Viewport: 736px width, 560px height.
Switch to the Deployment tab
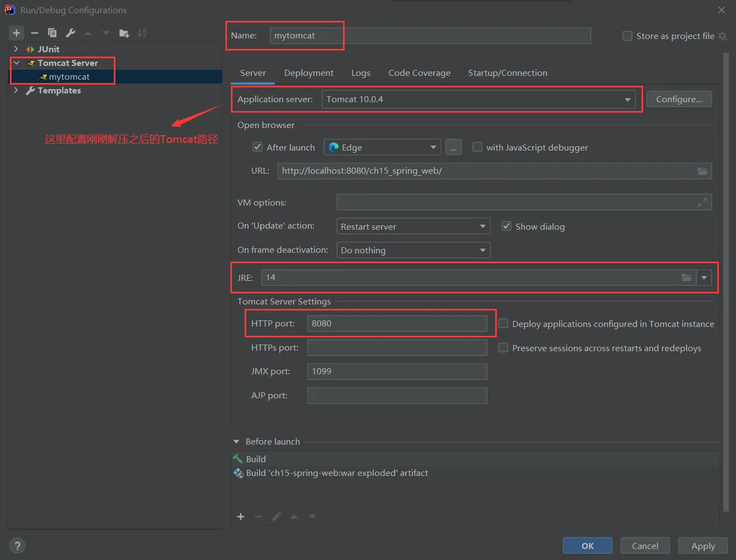click(x=309, y=73)
